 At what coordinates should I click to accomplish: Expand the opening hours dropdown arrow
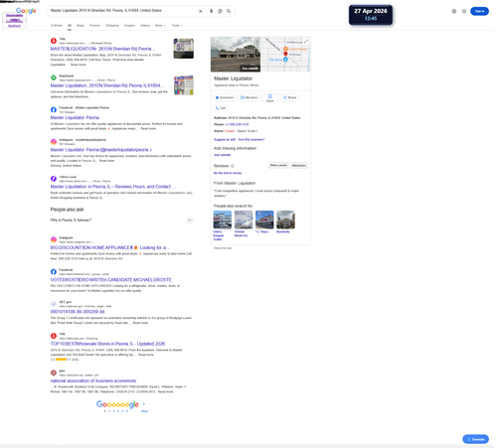[256, 131]
